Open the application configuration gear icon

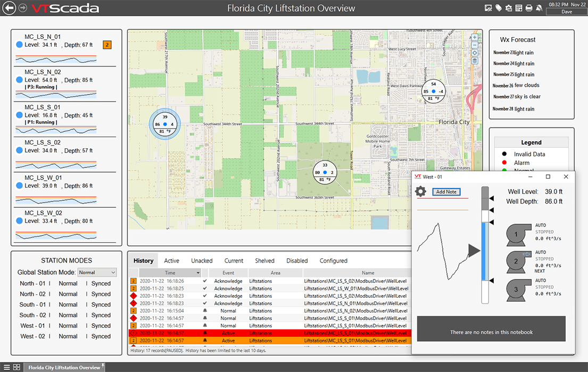(509, 8)
